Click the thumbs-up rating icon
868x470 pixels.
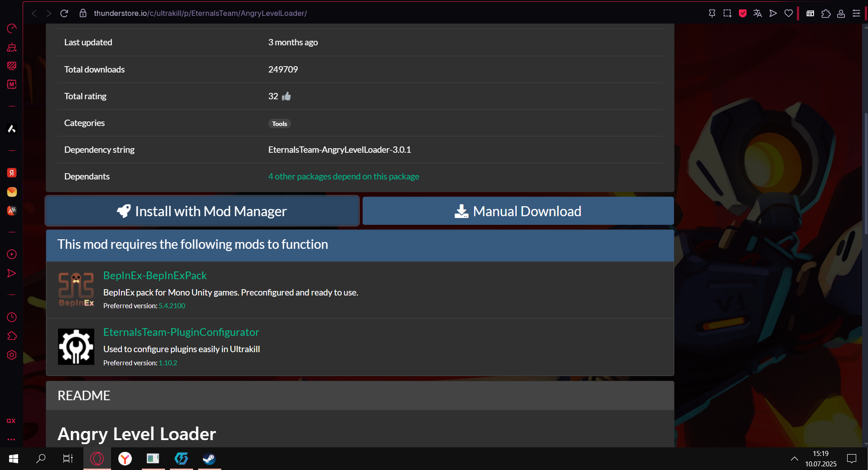(286, 96)
